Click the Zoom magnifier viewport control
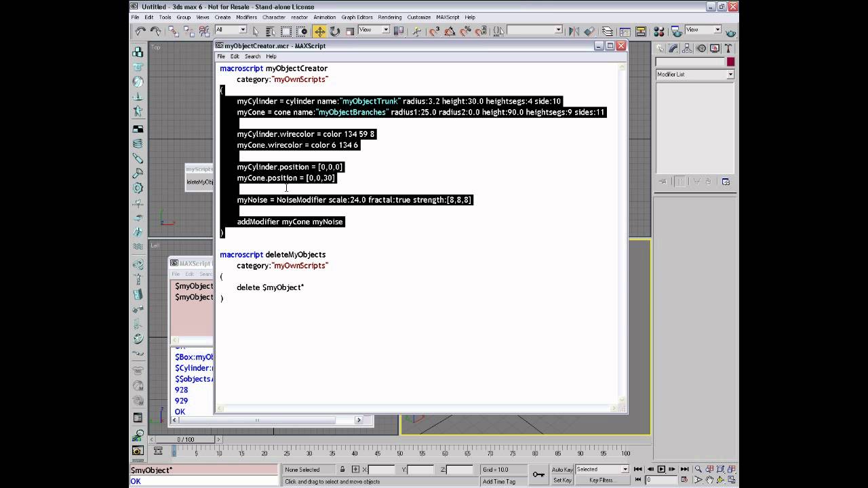The height and width of the screenshot is (488, 868). click(x=698, y=470)
